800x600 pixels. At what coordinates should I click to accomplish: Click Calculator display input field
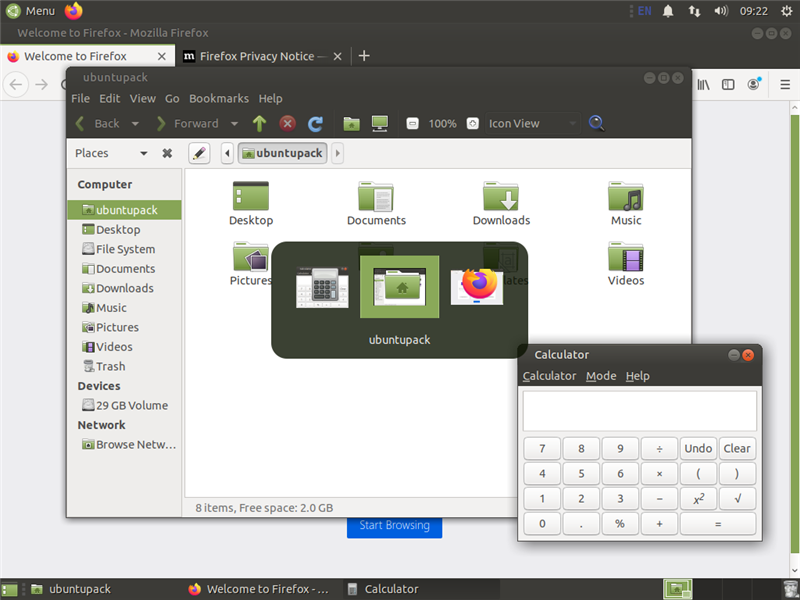(639, 411)
